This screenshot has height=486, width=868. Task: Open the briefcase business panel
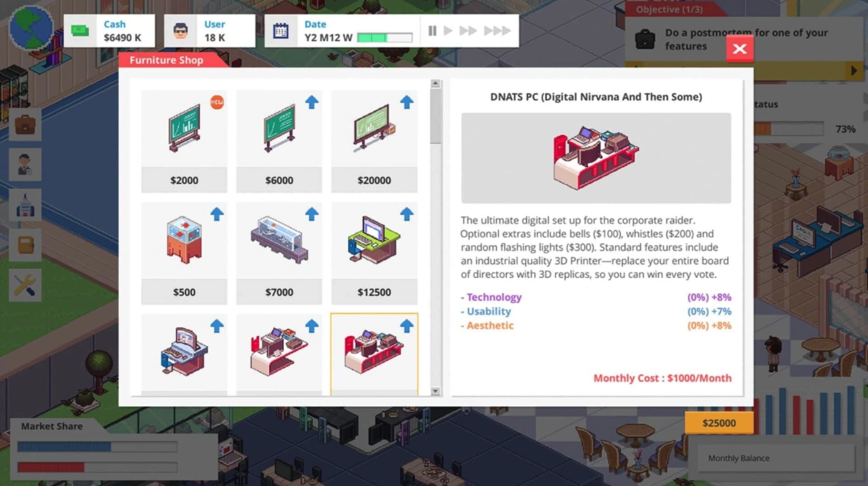tap(25, 126)
